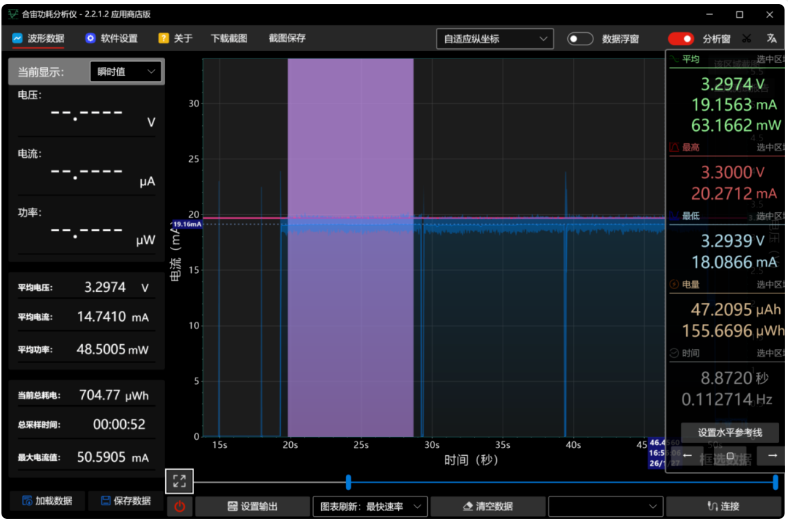Click the red 最高 peak icon
Viewport: 788px width, 521px height.
674,147
